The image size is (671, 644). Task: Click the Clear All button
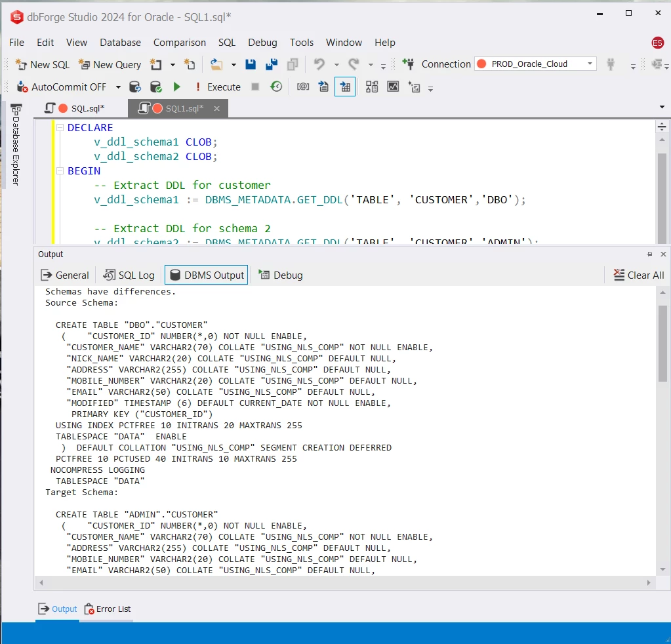pos(639,275)
